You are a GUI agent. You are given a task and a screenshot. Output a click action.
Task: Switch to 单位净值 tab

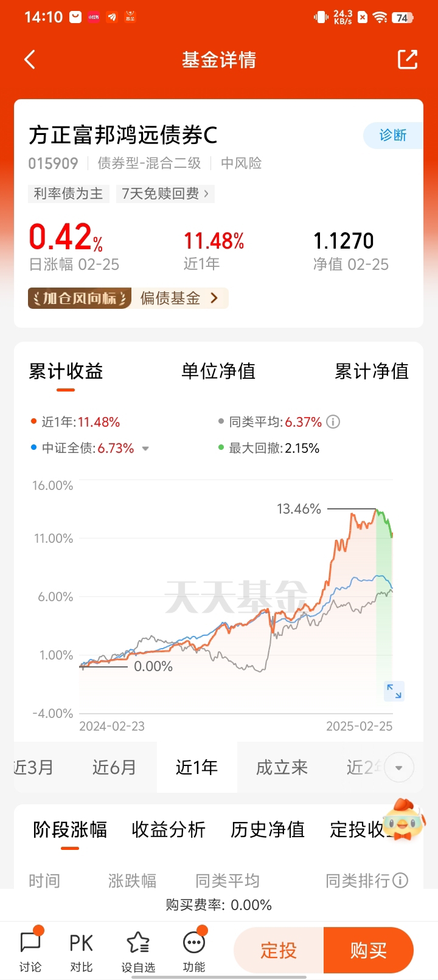[218, 371]
